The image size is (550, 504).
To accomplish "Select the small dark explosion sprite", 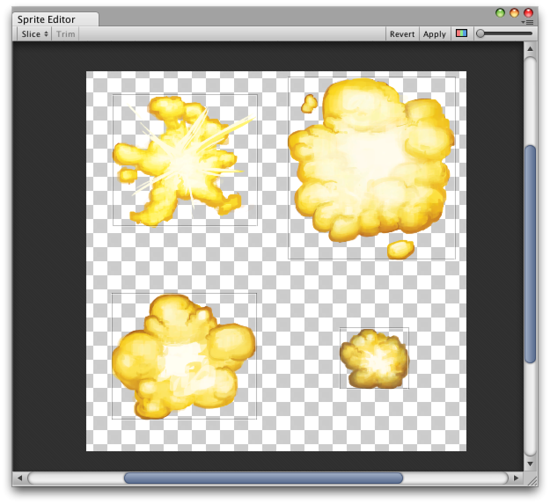I will (x=374, y=358).
